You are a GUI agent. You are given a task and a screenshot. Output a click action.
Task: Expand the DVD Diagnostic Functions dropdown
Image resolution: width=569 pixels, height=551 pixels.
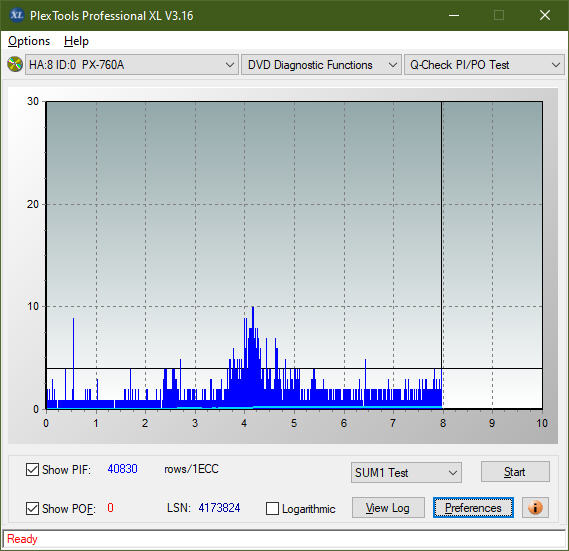(x=321, y=65)
